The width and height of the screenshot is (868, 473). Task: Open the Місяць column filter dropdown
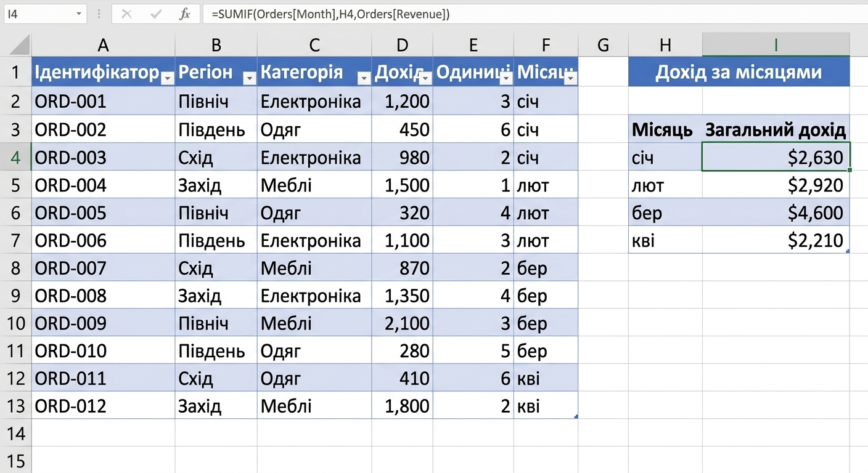(x=571, y=78)
